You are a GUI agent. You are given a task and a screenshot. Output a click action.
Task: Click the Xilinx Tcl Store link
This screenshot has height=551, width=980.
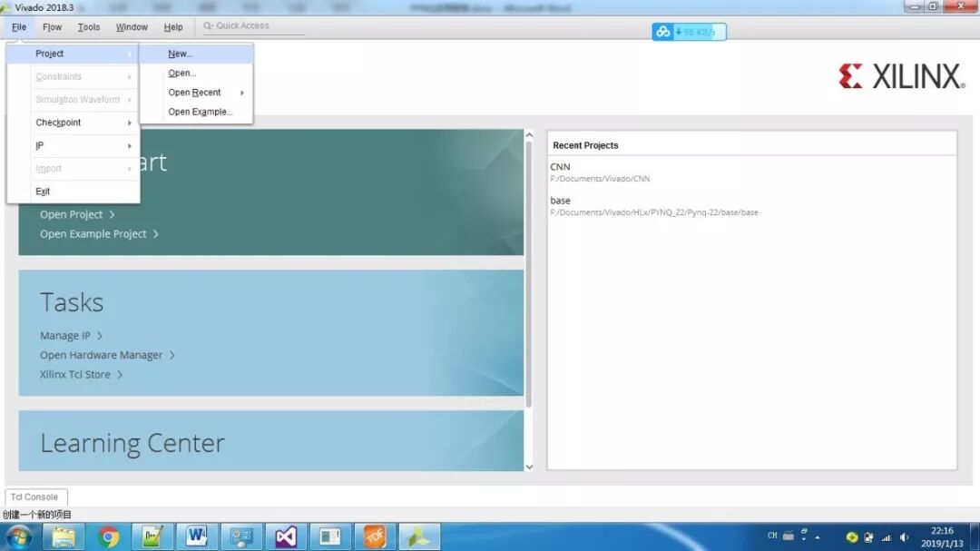pyautogui.click(x=81, y=375)
